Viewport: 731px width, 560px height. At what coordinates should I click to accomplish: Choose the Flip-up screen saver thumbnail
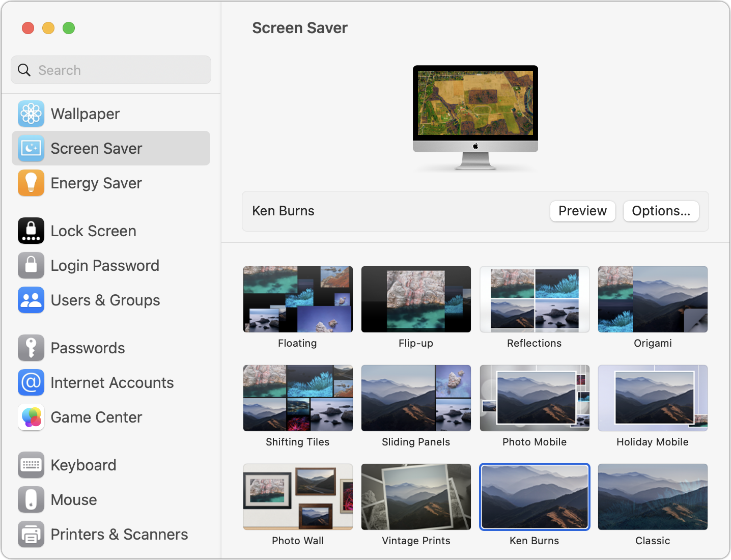click(x=416, y=299)
